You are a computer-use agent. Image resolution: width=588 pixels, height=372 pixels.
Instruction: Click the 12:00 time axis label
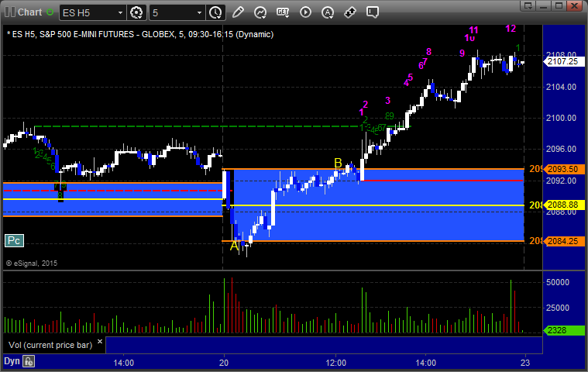(336, 363)
